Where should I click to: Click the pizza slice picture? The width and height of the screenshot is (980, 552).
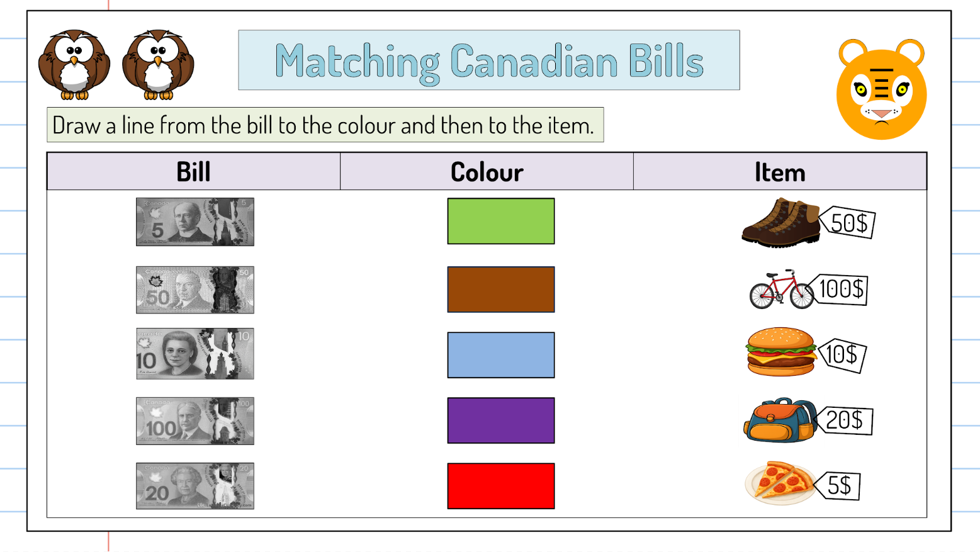pos(780,483)
